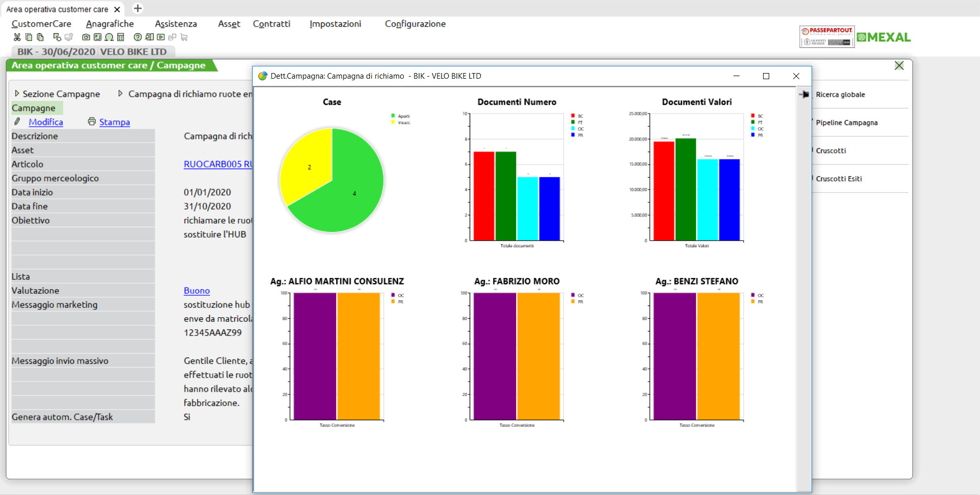The width and height of the screenshot is (980, 495).
Task: Expand the Campagna di richiamo ruote arrow
Action: pos(120,93)
